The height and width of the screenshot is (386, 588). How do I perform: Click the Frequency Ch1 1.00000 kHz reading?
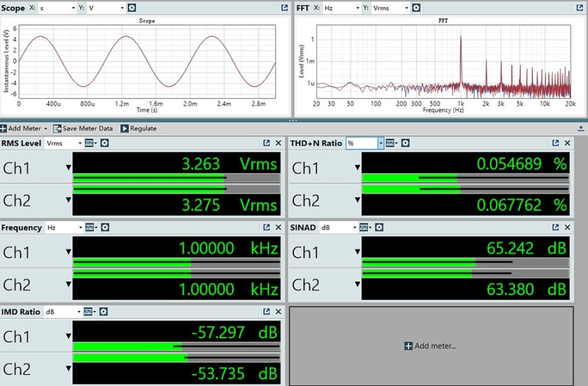tap(229, 248)
